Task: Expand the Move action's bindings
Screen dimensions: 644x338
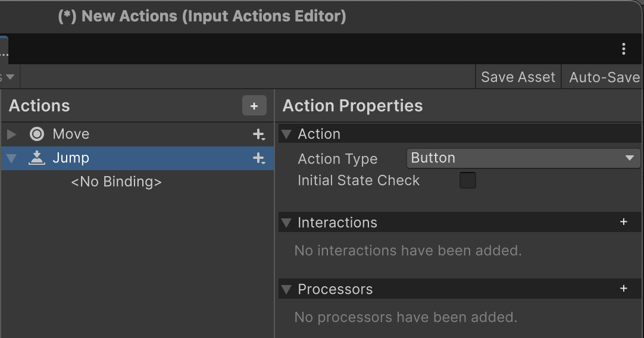Action: tap(11, 134)
